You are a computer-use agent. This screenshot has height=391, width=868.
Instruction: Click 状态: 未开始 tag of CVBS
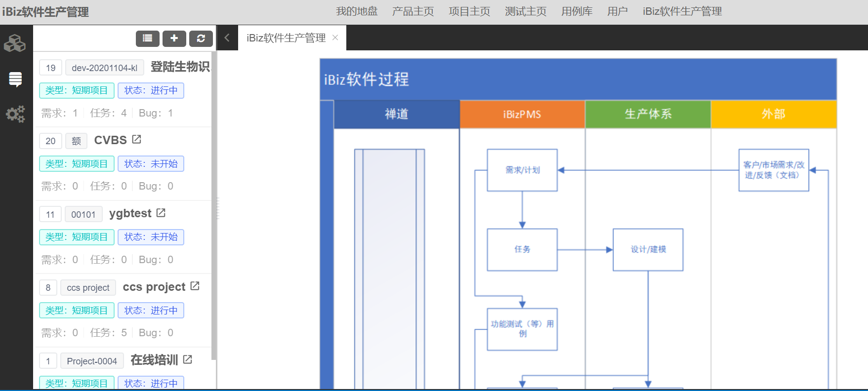151,163
